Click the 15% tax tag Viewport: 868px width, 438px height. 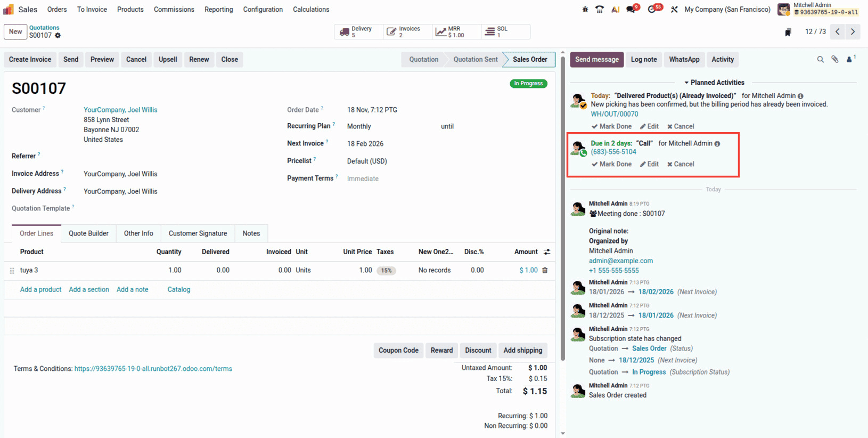[x=386, y=271]
